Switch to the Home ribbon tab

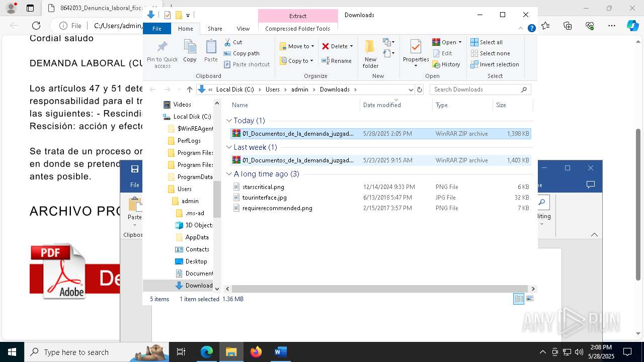point(185,29)
